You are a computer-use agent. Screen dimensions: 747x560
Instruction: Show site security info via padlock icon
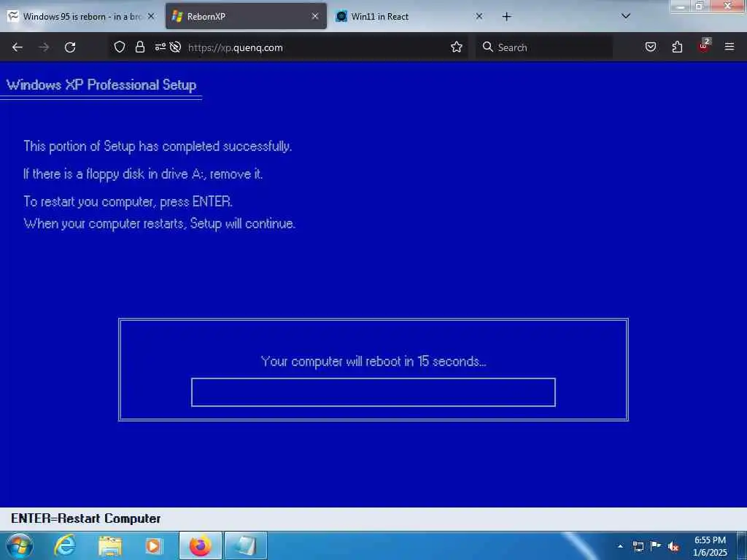coord(139,47)
